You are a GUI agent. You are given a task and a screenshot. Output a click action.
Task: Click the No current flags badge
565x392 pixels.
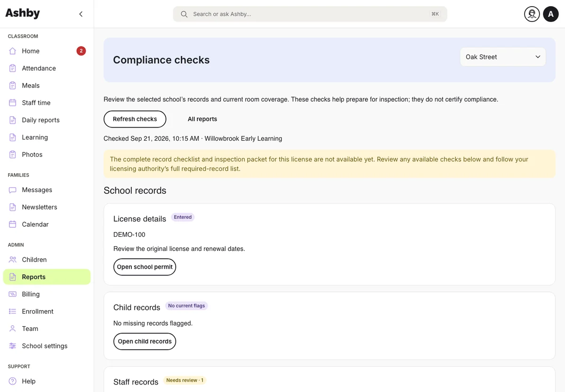coord(186,306)
